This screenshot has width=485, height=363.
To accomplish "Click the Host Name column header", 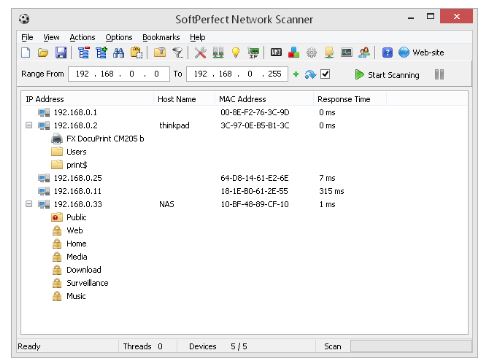I will point(184,99).
